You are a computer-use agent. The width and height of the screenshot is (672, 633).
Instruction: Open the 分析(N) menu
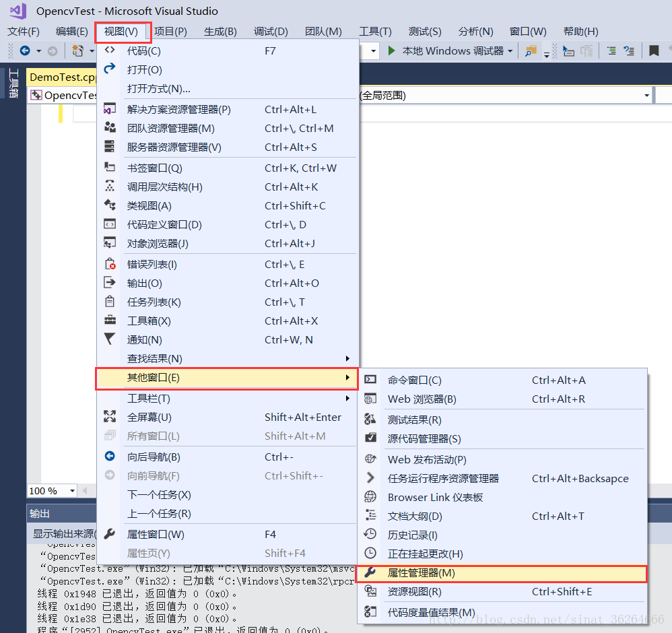tap(475, 31)
